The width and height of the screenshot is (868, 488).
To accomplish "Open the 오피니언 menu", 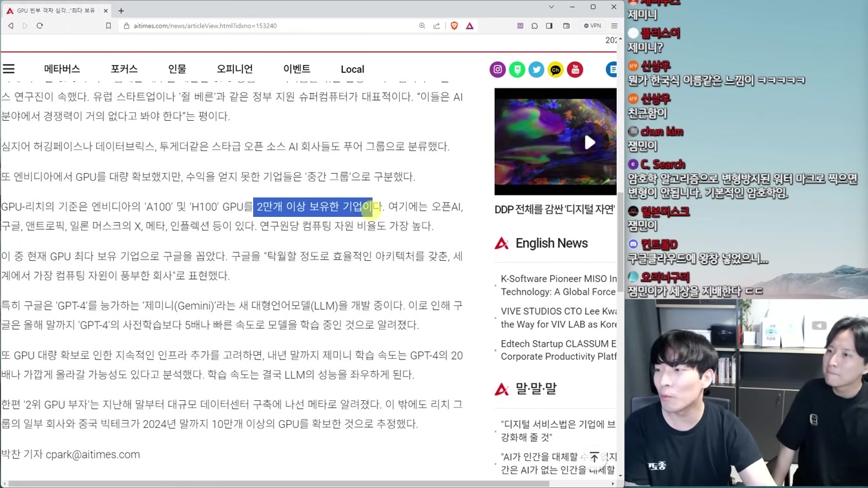I will 234,69.
